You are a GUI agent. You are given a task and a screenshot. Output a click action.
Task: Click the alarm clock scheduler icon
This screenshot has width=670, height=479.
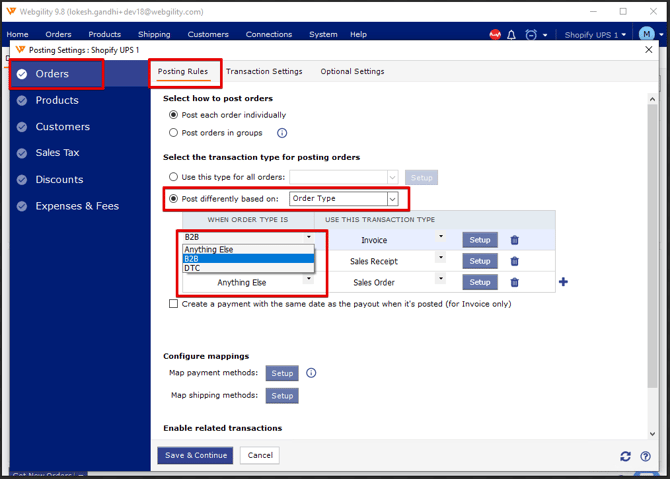(x=531, y=35)
